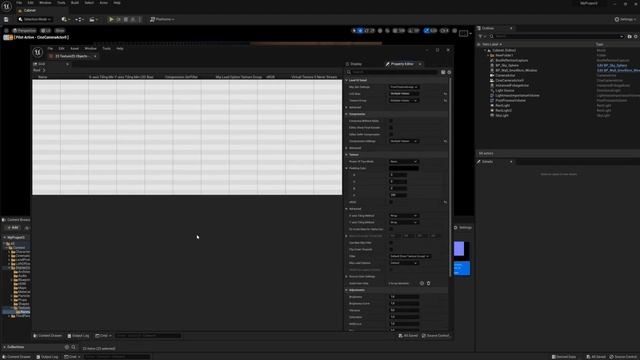Screen dimensions: 640x360
Task: Open Texture Group dropdown
Action: 404,100
